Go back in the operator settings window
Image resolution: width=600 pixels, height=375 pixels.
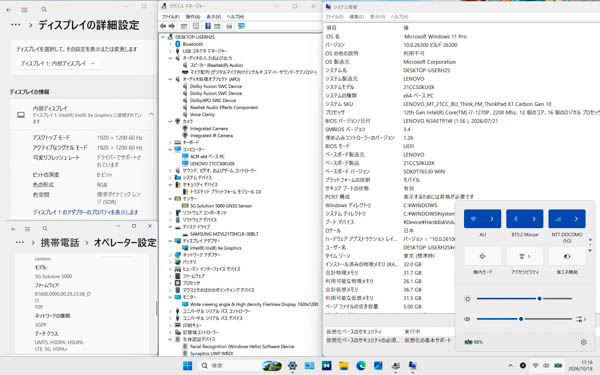13,229
